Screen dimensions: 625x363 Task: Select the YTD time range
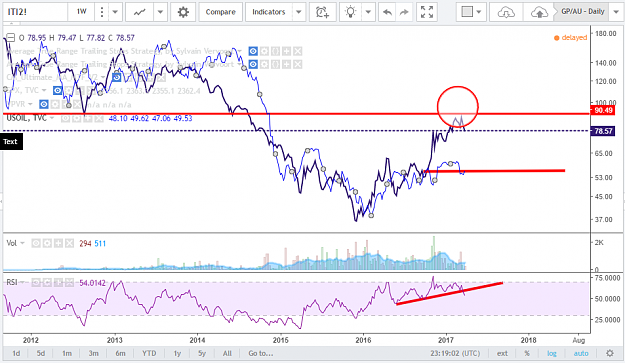(149, 353)
